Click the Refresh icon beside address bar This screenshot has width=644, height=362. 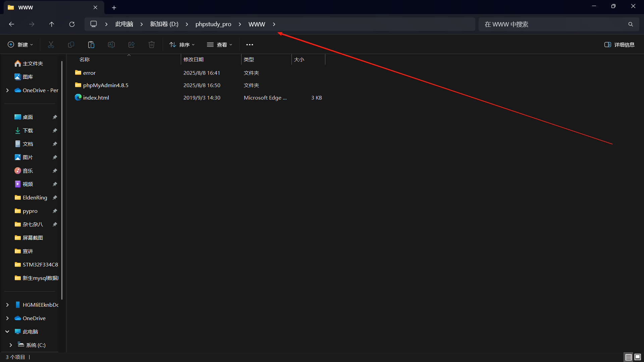72,24
